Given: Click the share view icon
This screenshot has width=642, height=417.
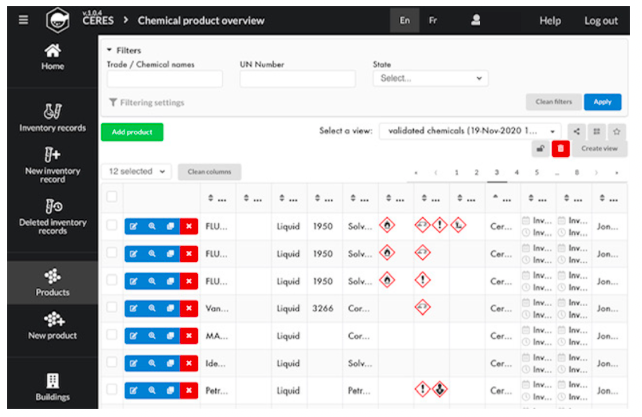Looking at the screenshot, I should tap(577, 131).
